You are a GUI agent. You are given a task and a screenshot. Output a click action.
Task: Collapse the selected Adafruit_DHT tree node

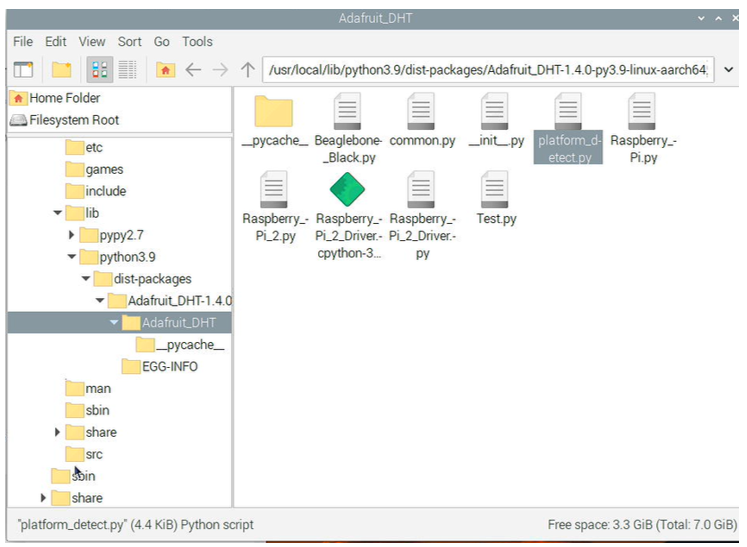[x=114, y=323]
